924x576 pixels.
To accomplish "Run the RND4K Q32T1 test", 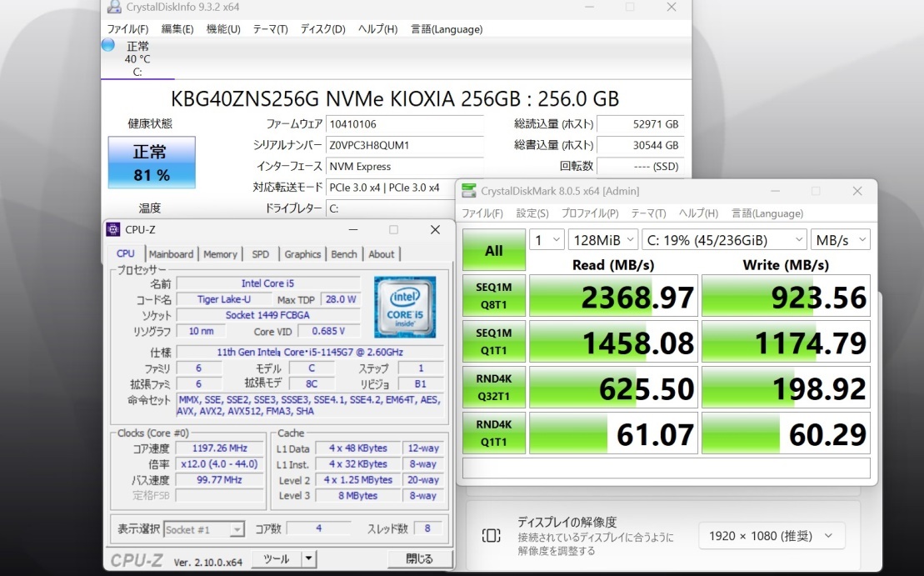I will 494,388.
